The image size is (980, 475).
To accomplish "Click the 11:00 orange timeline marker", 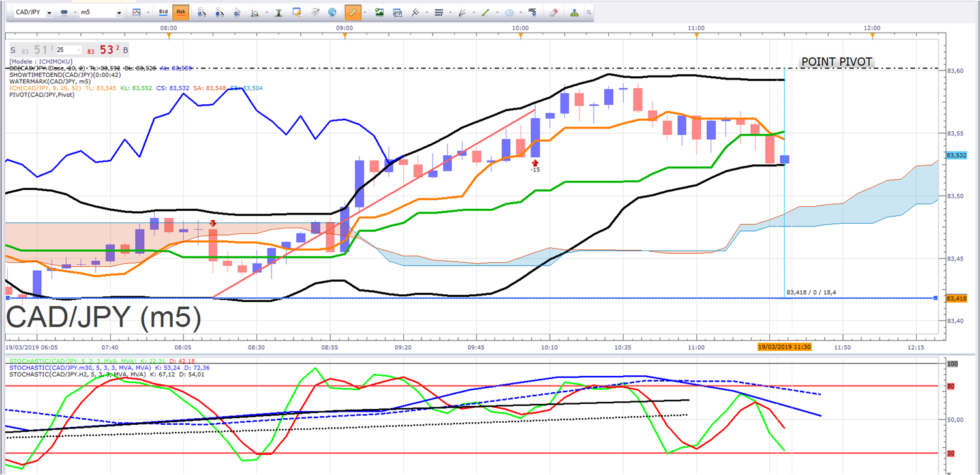I will [x=697, y=35].
